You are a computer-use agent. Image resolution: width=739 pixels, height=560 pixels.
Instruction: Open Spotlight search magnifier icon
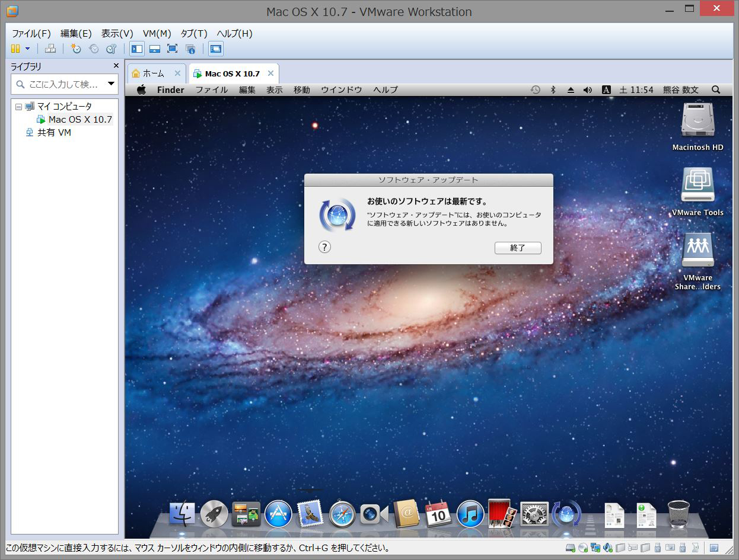coord(716,90)
